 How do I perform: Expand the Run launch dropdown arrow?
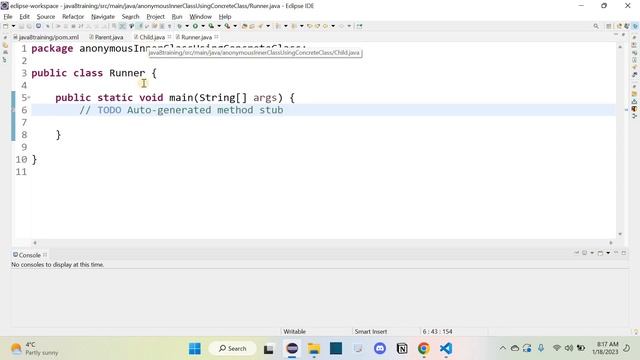203,26
